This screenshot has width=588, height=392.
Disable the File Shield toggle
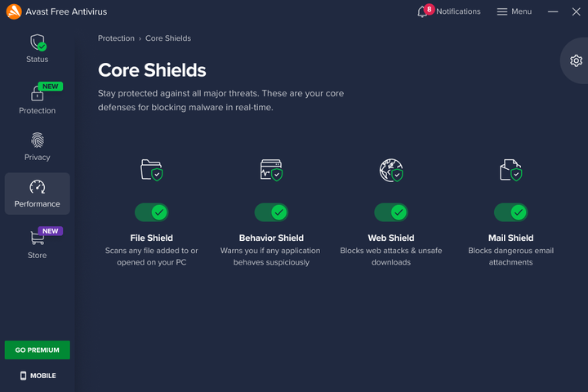pyautogui.click(x=152, y=212)
